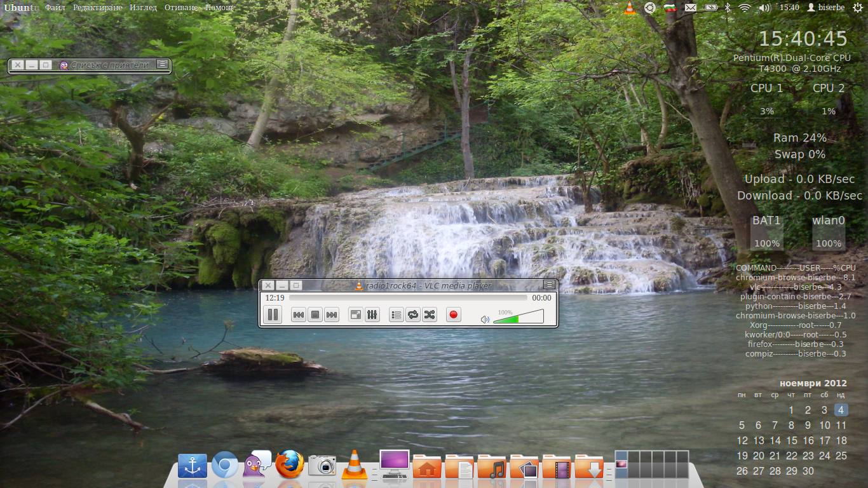Open the Изглед menu
Viewport: 868px width, 488px height.
143,8
